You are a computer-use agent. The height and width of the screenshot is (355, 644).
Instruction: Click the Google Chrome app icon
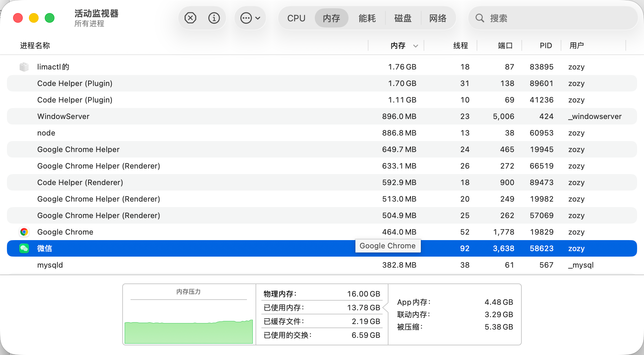(x=24, y=232)
